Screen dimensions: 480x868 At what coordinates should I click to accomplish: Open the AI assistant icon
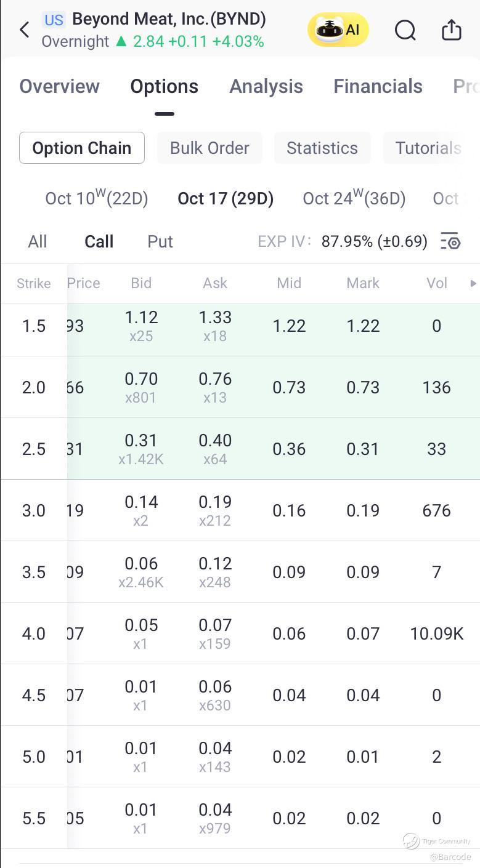(x=338, y=29)
